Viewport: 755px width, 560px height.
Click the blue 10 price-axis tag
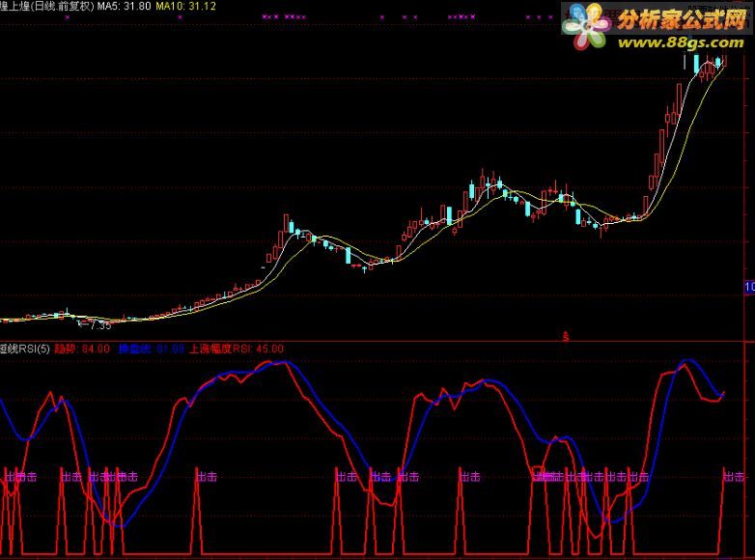pos(749,287)
